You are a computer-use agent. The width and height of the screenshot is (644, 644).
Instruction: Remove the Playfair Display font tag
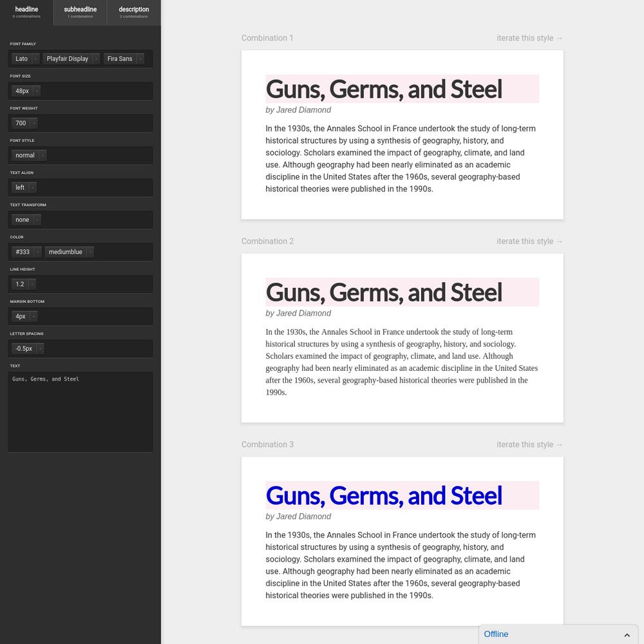click(x=96, y=59)
